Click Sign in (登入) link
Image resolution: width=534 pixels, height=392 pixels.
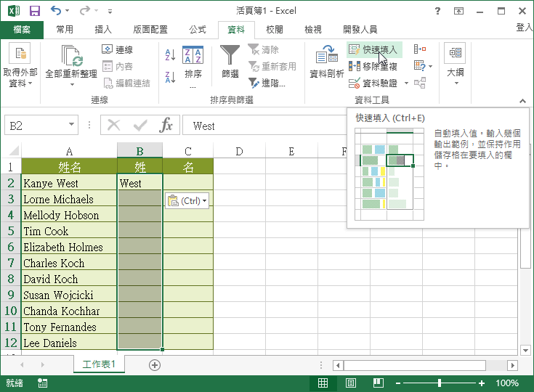coord(525,28)
